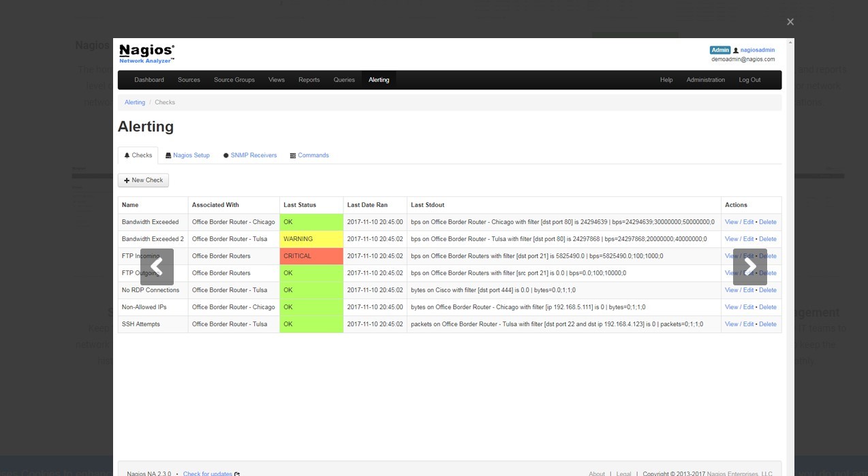
Task: Click the external-link icon after Check for updates
Action: (236, 473)
